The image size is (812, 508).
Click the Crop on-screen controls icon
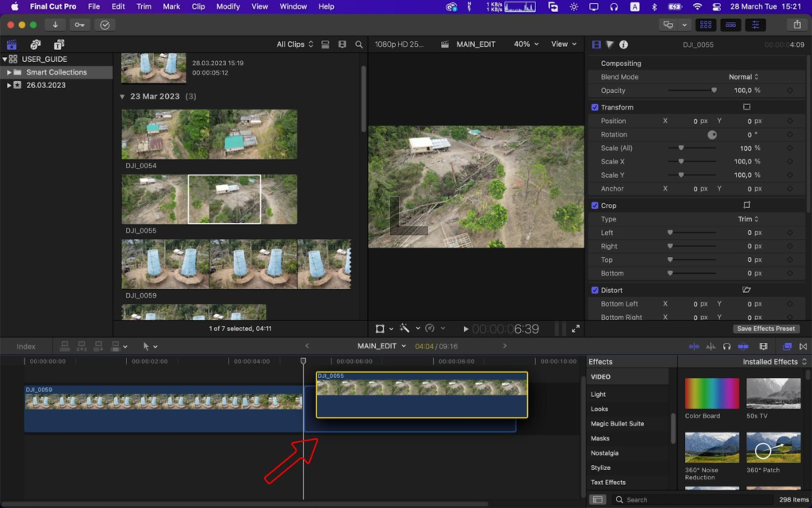(x=746, y=206)
